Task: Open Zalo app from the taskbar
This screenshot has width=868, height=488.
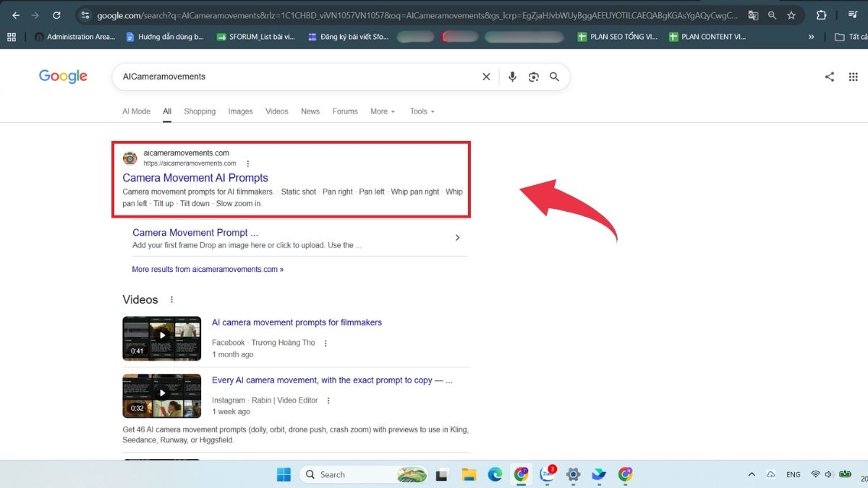Action: click(x=548, y=474)
